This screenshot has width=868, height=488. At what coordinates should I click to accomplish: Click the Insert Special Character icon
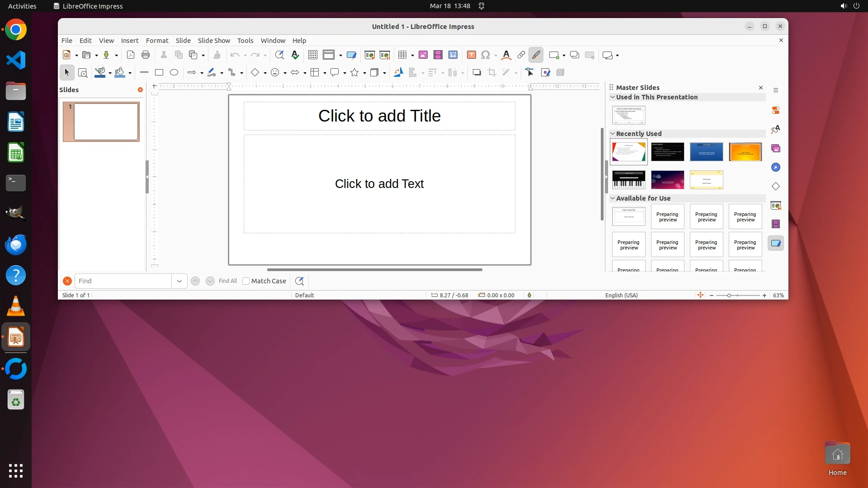click(486, 55)
